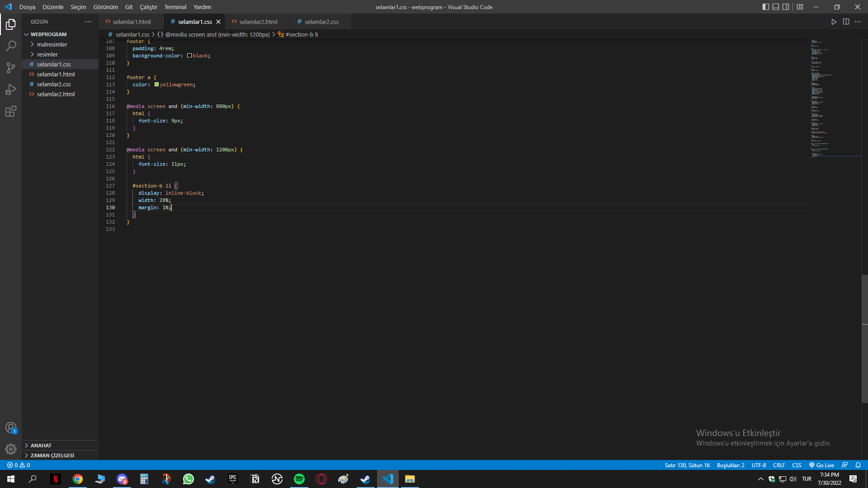The width and height of the screenshot is (868, 488).
Task: Open Explorer panel ellipsis menu
Action: tap(88, 22)
